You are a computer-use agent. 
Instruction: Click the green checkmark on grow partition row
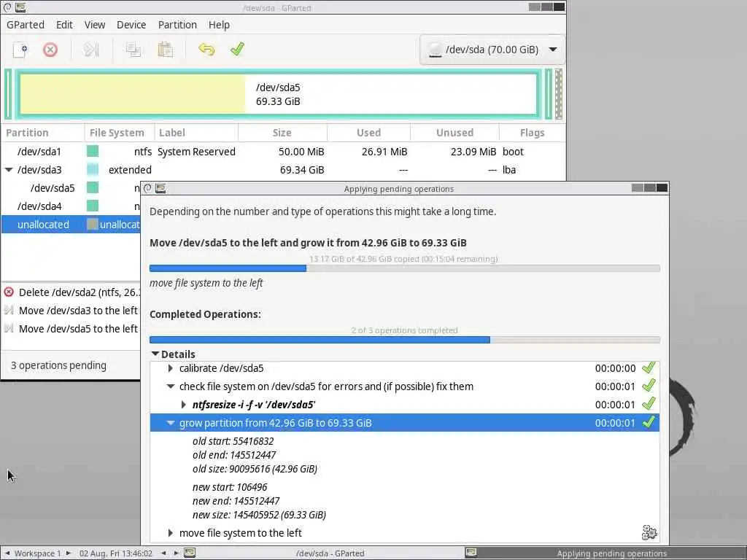click(x=649, y=422)
